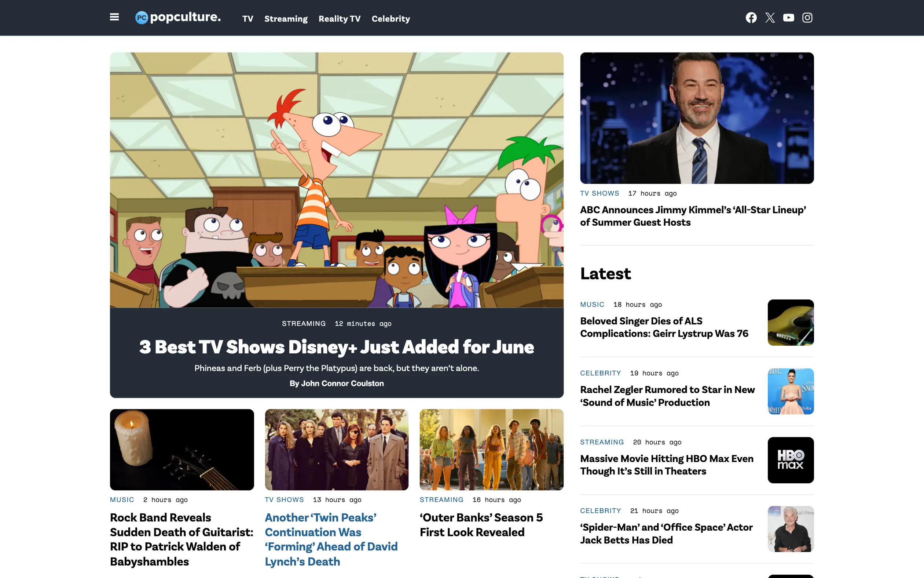Open the Rachel Zegler thumbnail
This screenshot has width=924, height=578.
pyautogui.click(x=791, y=392)
